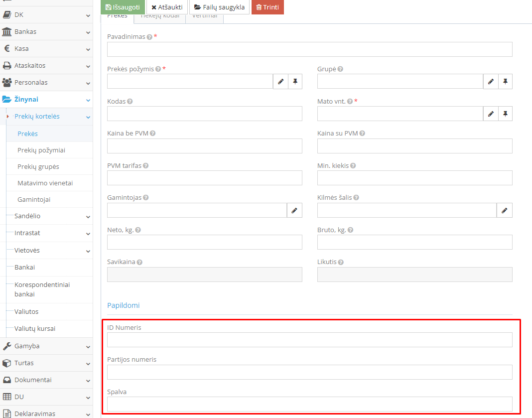
Task: Click pin icon beside Grupė field
Action: point(505,81)
